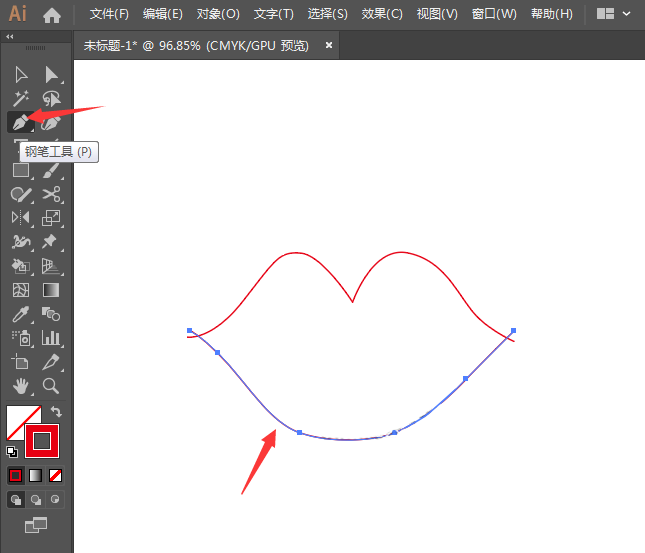Switch to Draw Behind mode
This screenshot has height=553, width=645.
coord(36,499)
